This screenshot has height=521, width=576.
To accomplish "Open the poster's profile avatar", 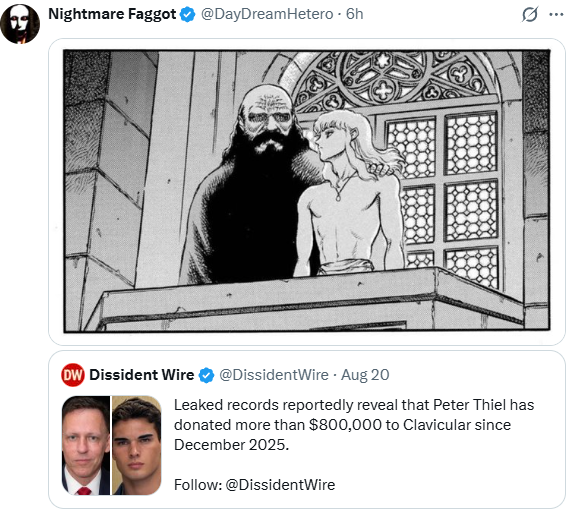I will click(20, 24).
